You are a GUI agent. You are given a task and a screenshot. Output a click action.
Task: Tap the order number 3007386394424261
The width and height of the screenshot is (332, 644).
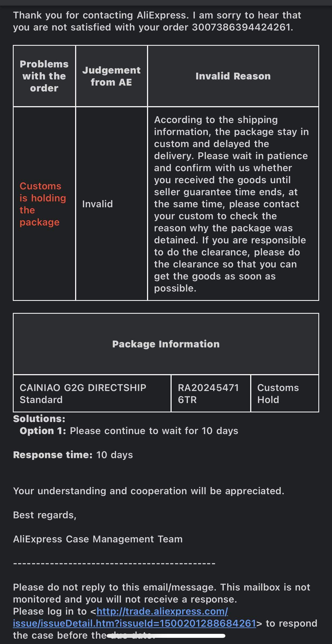[x=241, y=27]
